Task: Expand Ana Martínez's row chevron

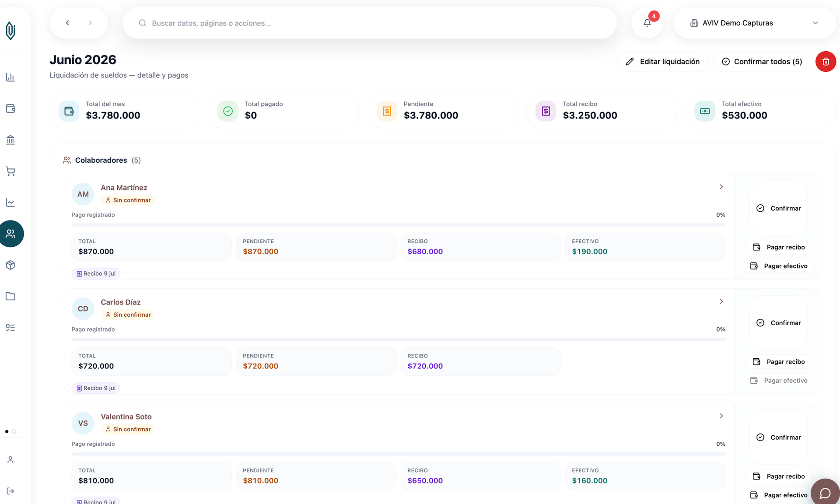Action: click(721, 187)
